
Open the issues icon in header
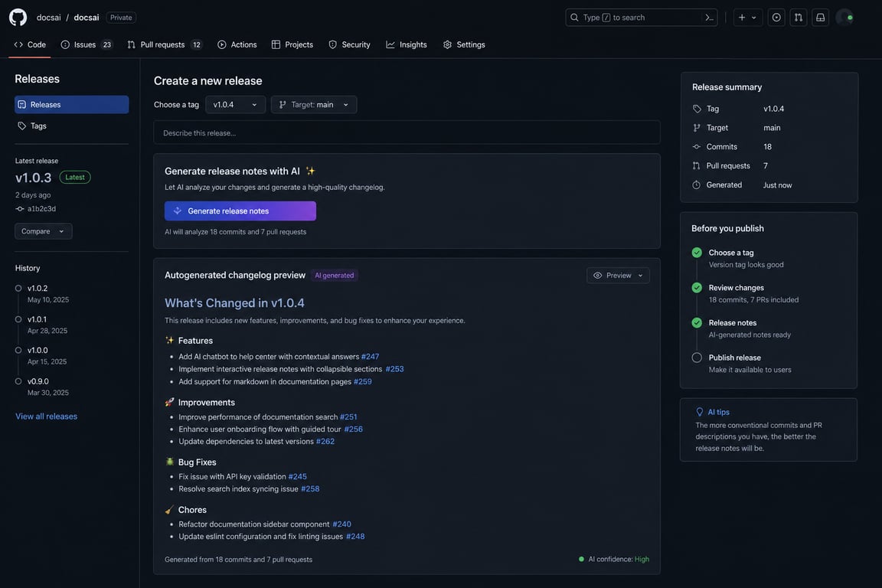[x=776, y=18]
